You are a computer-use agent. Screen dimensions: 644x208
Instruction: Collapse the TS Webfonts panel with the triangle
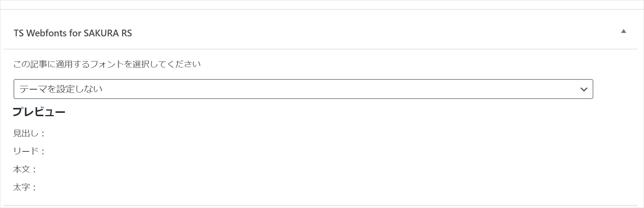[623, 31]
